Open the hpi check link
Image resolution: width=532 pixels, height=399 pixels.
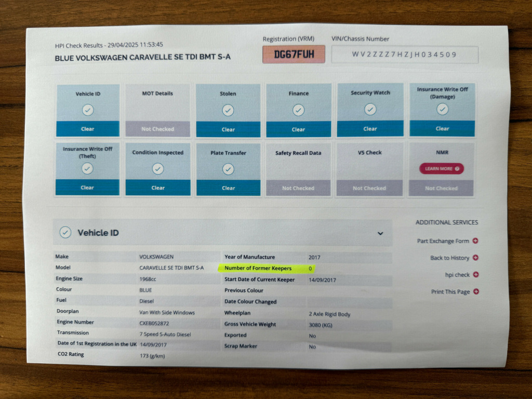(457, 275)
